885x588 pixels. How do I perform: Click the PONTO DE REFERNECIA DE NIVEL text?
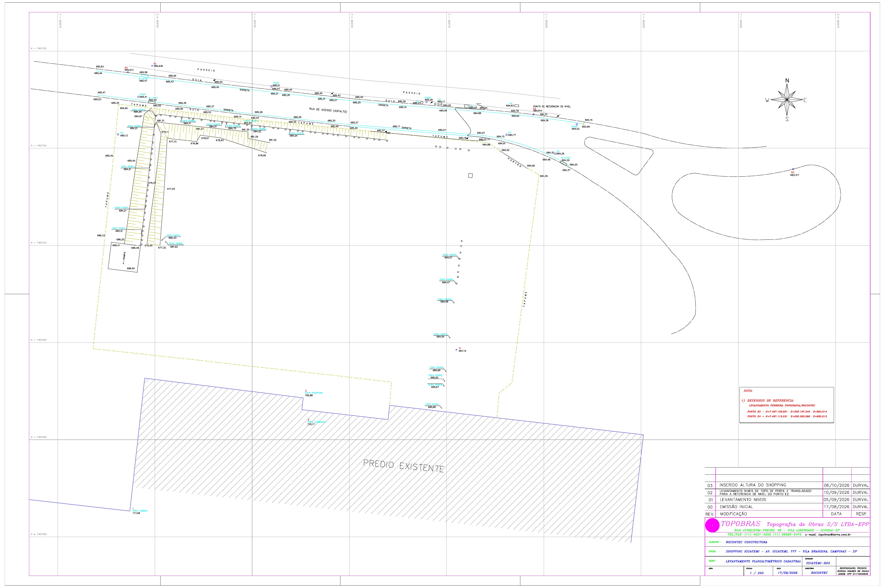(552, 107)
